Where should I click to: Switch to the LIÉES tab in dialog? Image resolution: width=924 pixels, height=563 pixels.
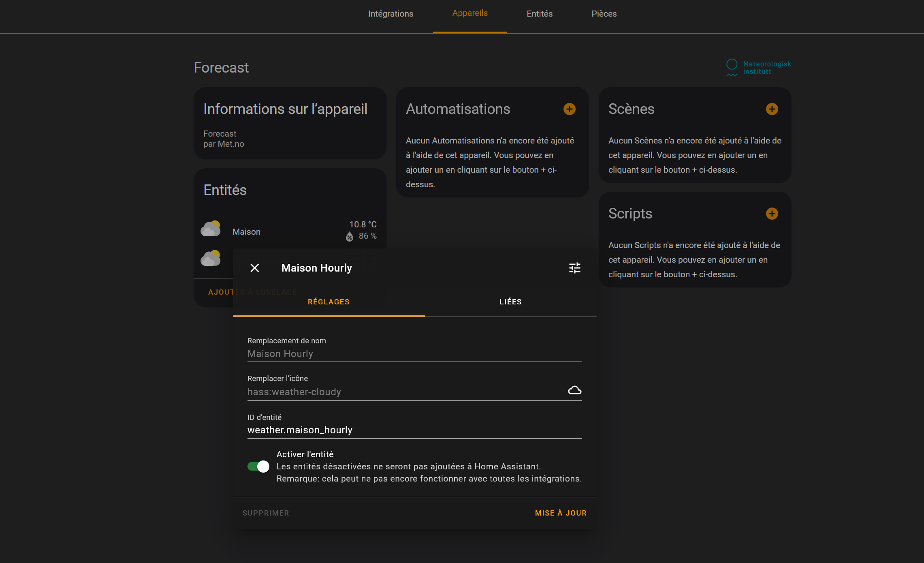510,302
